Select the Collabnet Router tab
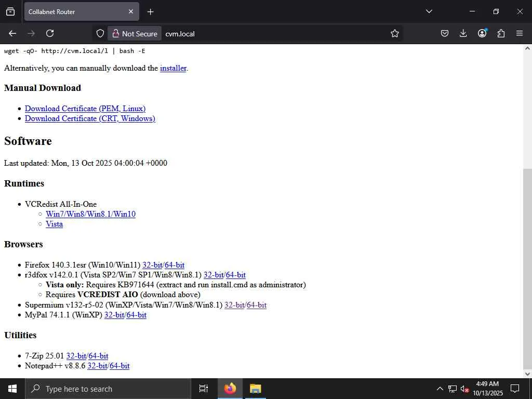The height and width of the screenshot is (399, 532). click(82, 11)
